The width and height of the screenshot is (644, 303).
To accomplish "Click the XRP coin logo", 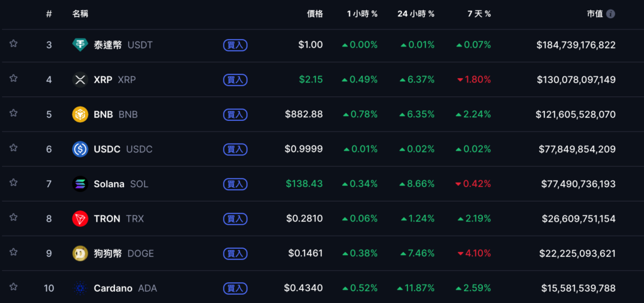I will pyautogui.click(x=80, y=80).
